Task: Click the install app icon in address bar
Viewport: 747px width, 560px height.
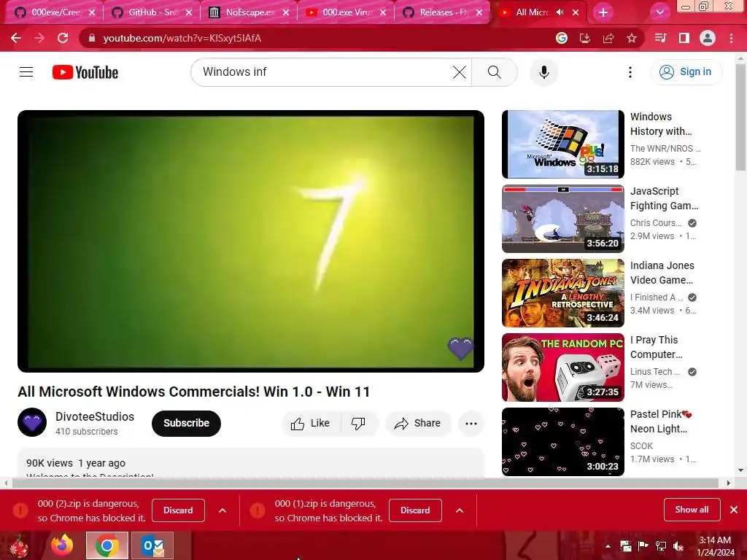Action: (x=585, y=38)
